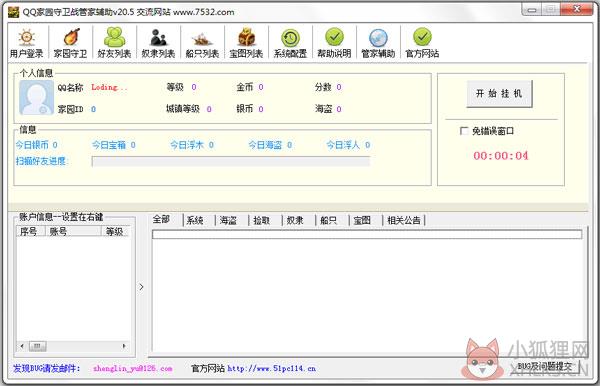Click the 00:00:04 timer display

(501, 156)
